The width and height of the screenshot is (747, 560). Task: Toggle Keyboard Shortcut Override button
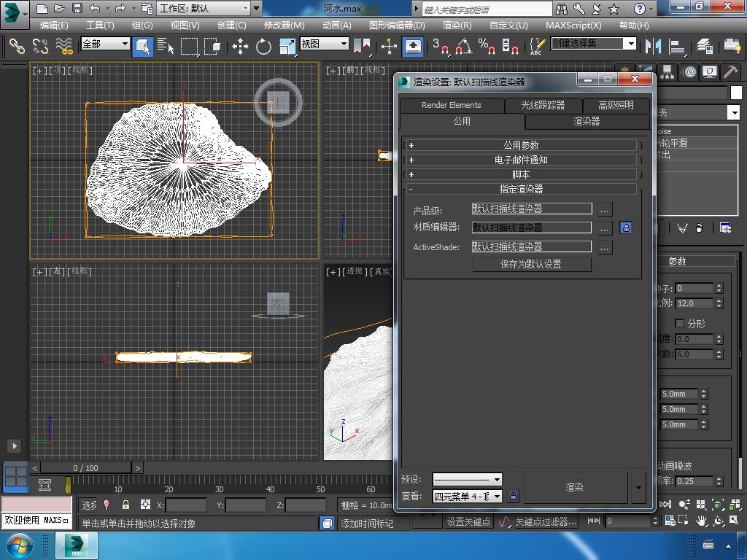[413, 46]
